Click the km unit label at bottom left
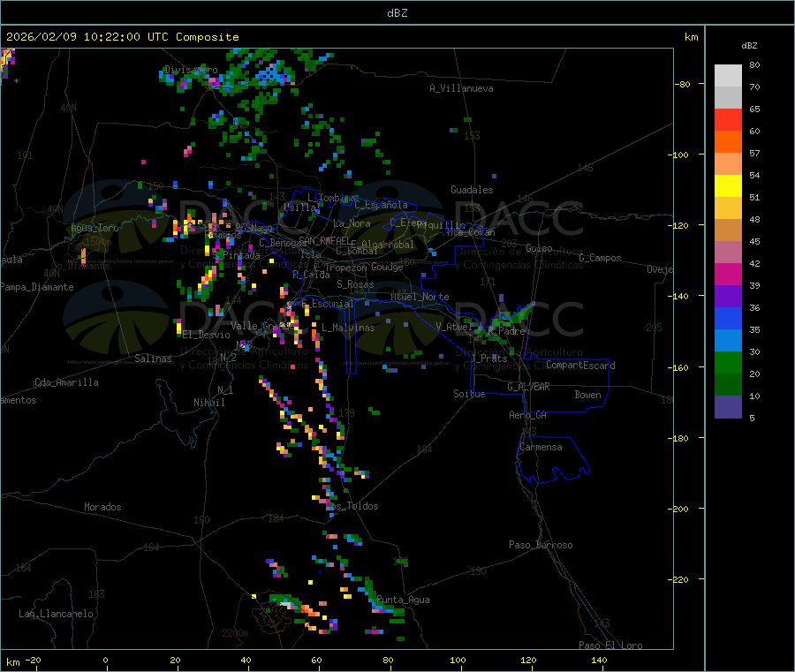This screenshot has height=672, width=795. pos(12,662)
